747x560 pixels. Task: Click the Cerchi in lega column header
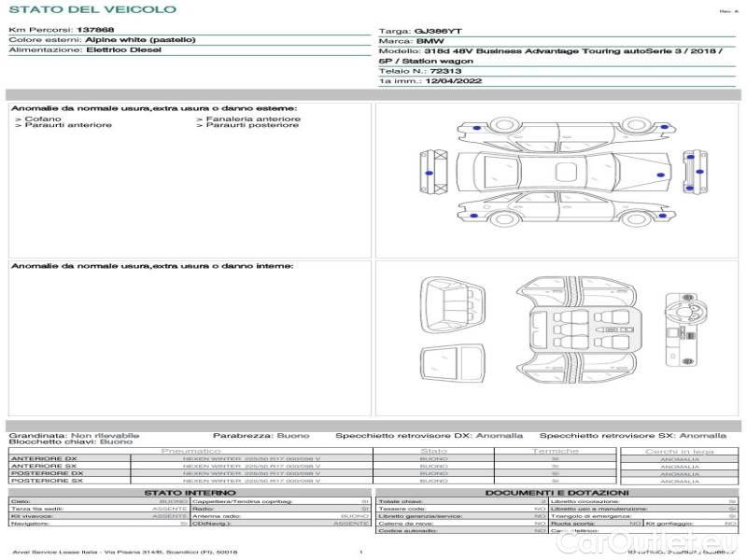point(680,451)
